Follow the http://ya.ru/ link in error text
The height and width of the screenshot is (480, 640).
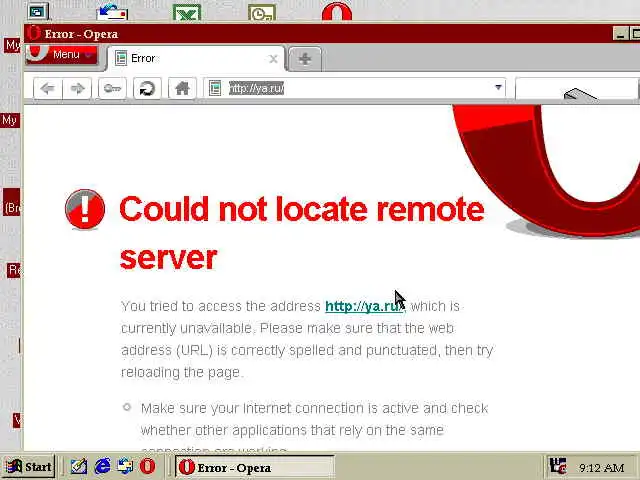(x=365, y=306)
